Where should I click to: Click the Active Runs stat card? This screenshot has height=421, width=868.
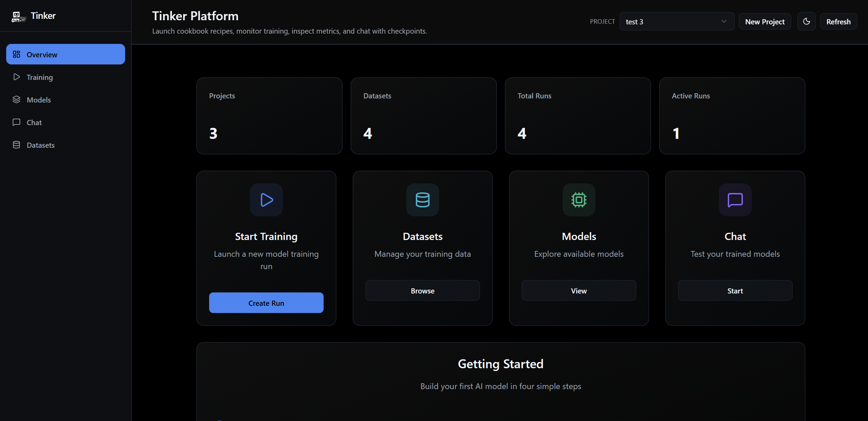[732, 116]
